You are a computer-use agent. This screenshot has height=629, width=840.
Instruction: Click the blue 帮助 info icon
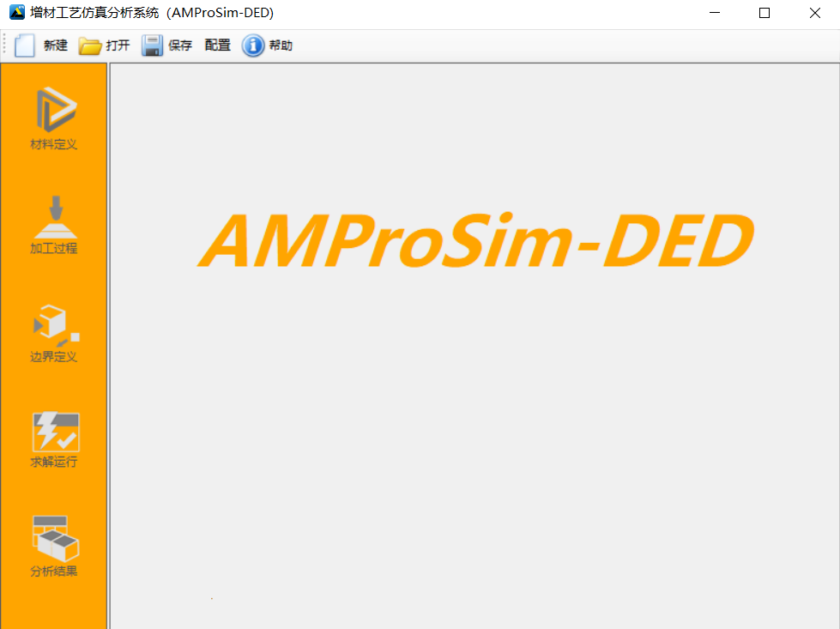(x=253, y=45)
